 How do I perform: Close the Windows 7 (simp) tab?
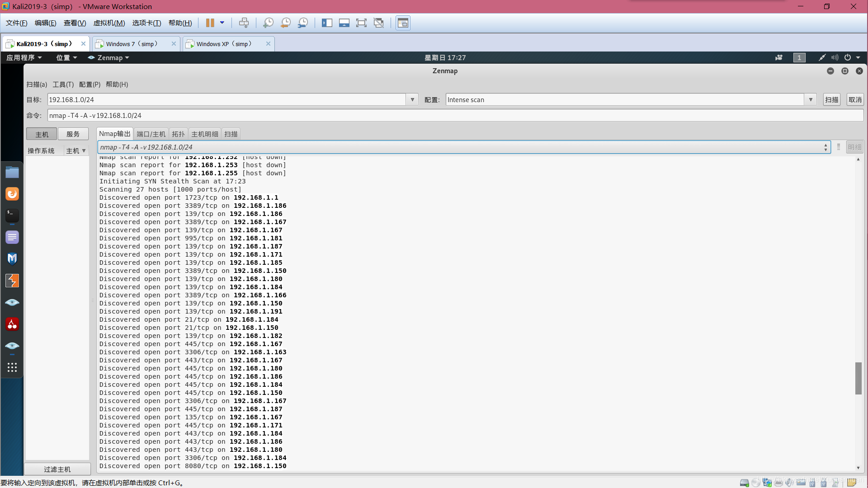pyautogui.click(x=174, y=44)
